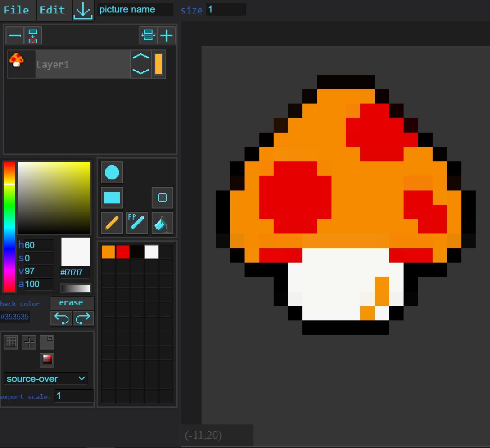
Task: Click the saturation value field 0
Action: coord(38,258)
